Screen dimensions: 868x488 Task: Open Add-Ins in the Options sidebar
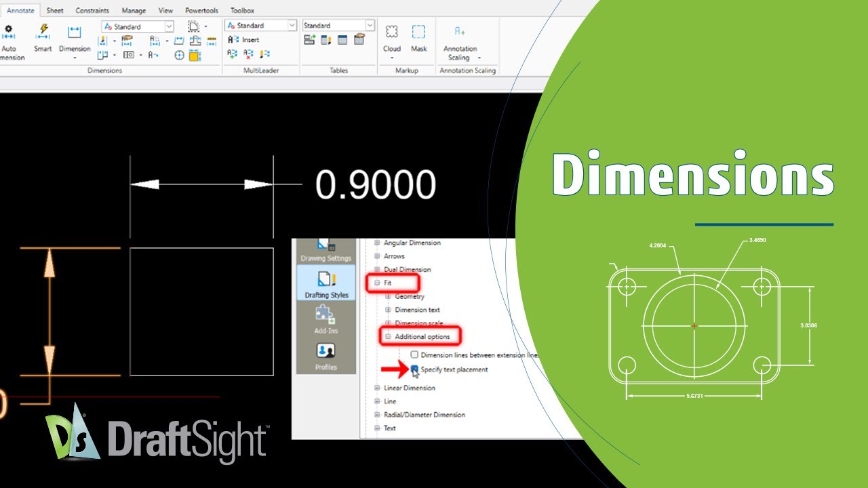pos(326,319)
